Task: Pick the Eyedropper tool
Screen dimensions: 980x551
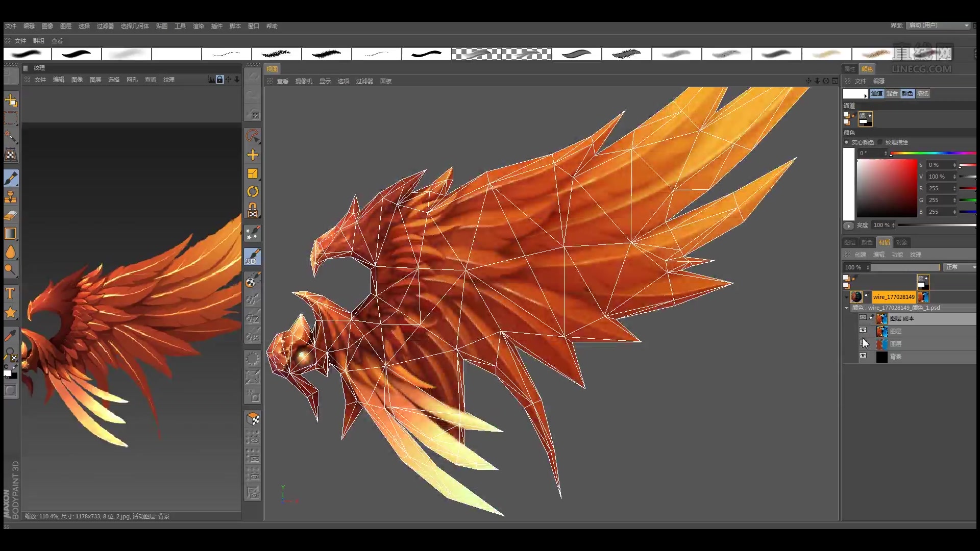Action: pos(11,335)
